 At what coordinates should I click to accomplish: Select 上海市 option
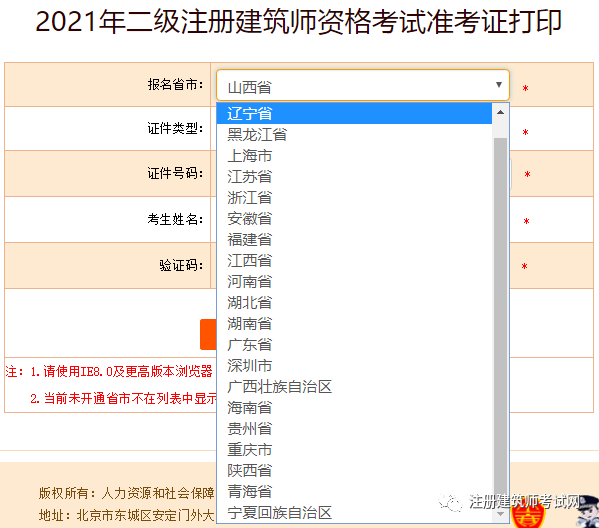354,155
